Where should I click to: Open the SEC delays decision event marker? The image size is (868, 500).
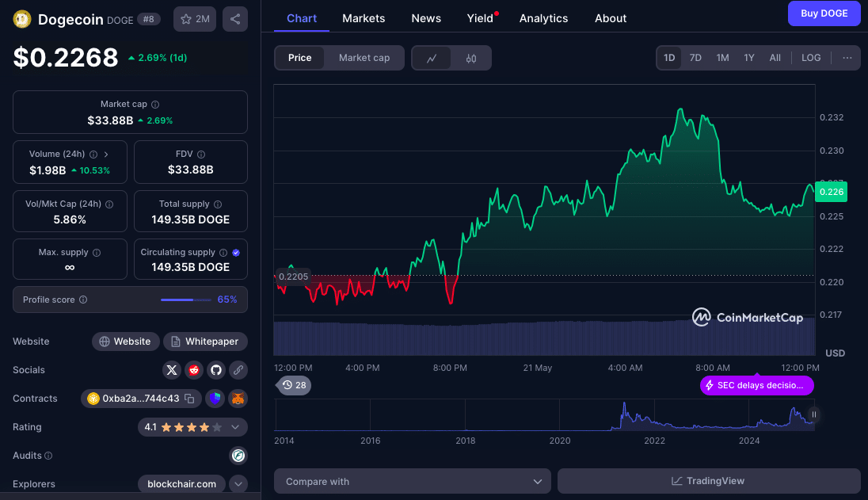[x=757, y=385]
